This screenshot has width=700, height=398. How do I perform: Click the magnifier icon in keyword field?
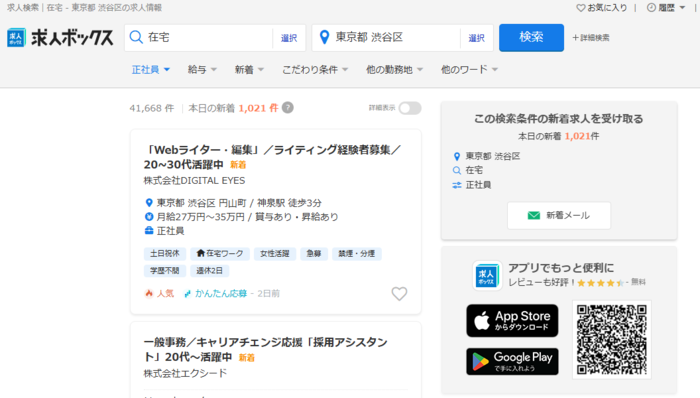(x=136, y=37)
